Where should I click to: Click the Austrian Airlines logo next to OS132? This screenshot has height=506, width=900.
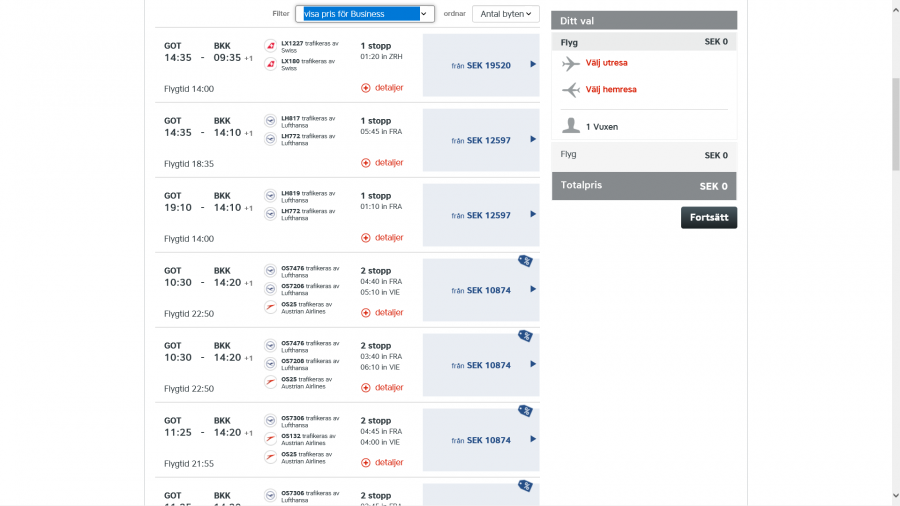click(270, 438)
